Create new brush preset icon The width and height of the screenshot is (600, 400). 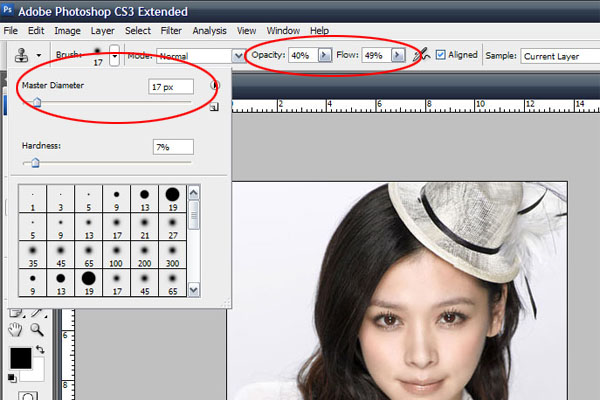coord(214,108)
